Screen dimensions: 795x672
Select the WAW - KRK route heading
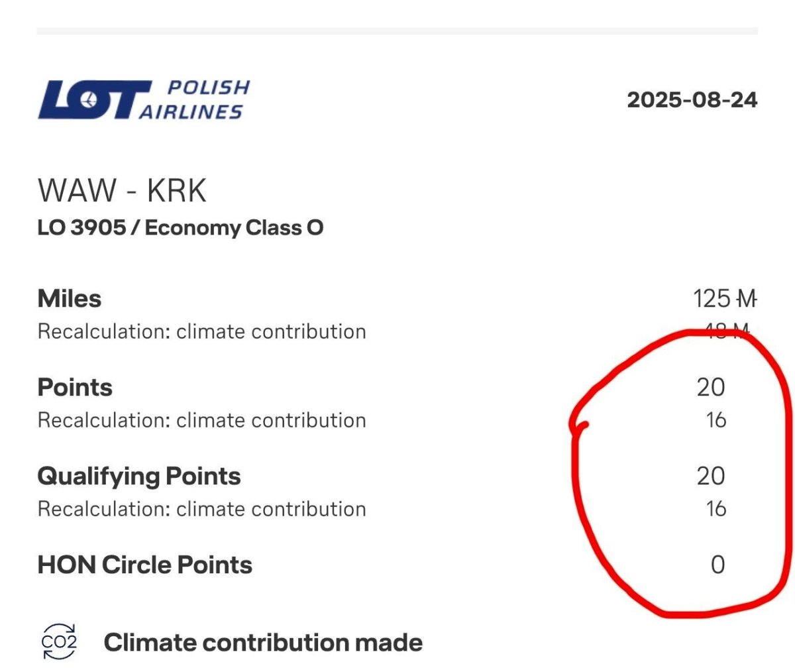tap(122, 191)
